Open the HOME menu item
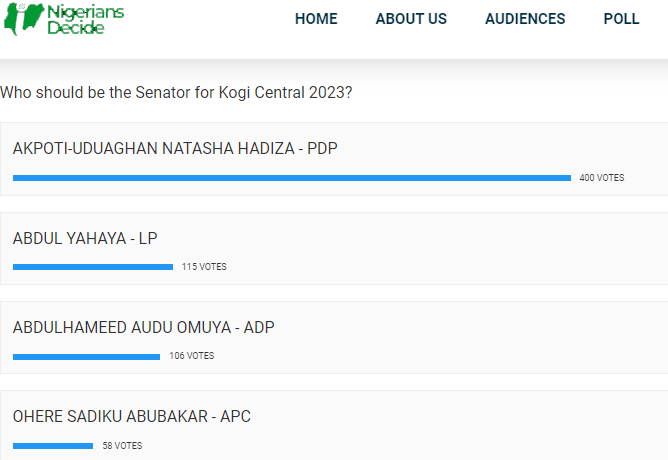Image resolution: width=668 pixels, height=460 pixels. click(316, 19)
